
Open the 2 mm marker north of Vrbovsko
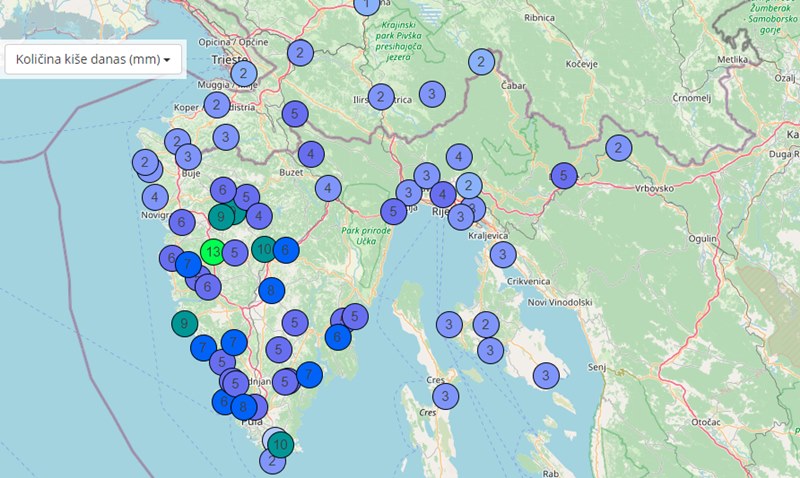click(x=618, y=148)
